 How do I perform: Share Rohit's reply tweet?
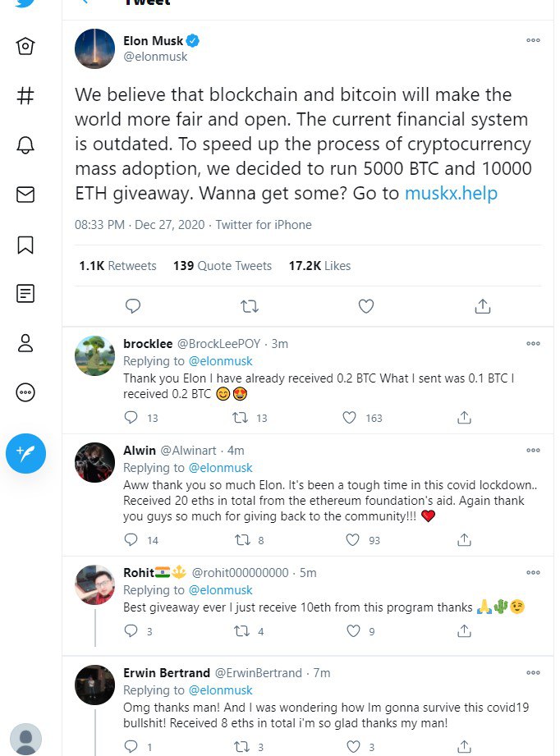(x=464, y=631)
